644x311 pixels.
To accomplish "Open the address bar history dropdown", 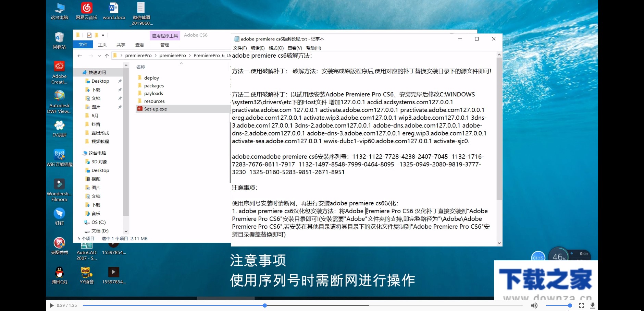I will [x=99, y=55].
